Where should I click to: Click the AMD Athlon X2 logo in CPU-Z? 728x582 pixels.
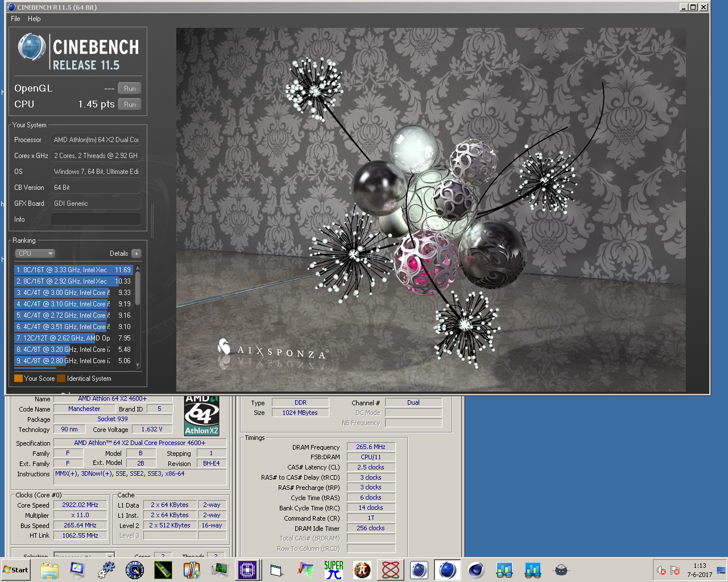[201, 416]
